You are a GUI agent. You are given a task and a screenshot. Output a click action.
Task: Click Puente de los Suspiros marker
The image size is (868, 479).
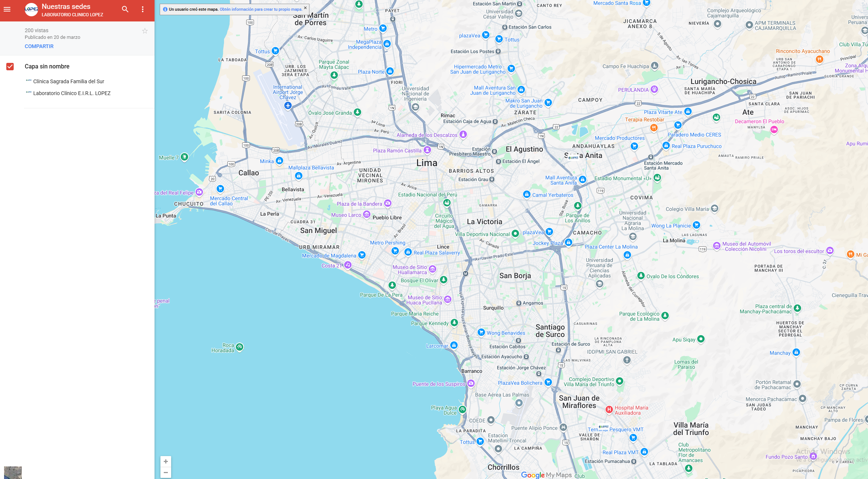pos(471,383)
